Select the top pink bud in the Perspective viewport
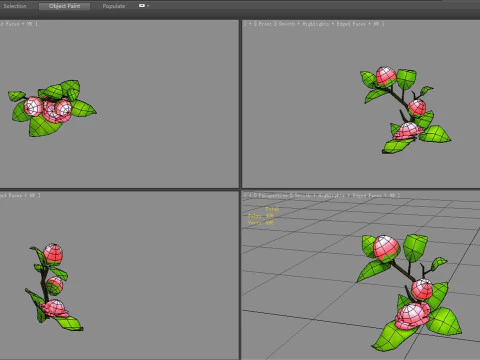Viewport: 480px width, 360px height. tap(386, 248)
